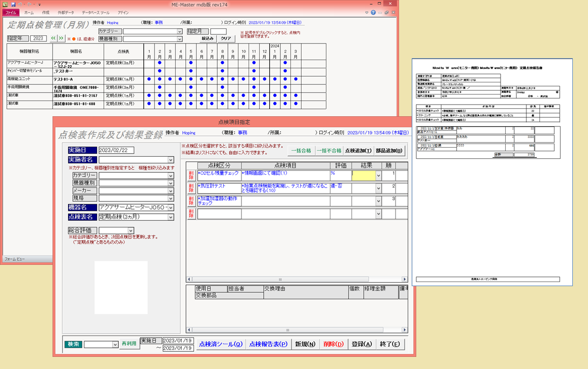The width and height of the screenshot is (588, 369).
Task: Expand the 機器種別 dropdown in inspection form
Action: pos(171,183)
